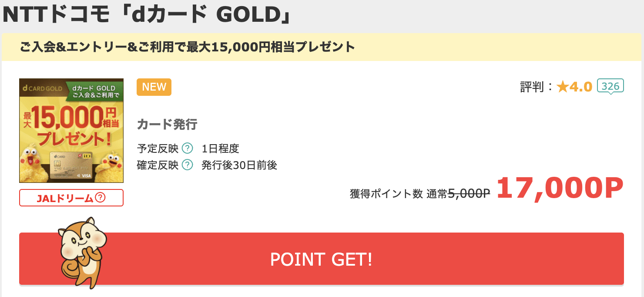Click the struck-through 5,000P normal points

(x=469, y=194)
